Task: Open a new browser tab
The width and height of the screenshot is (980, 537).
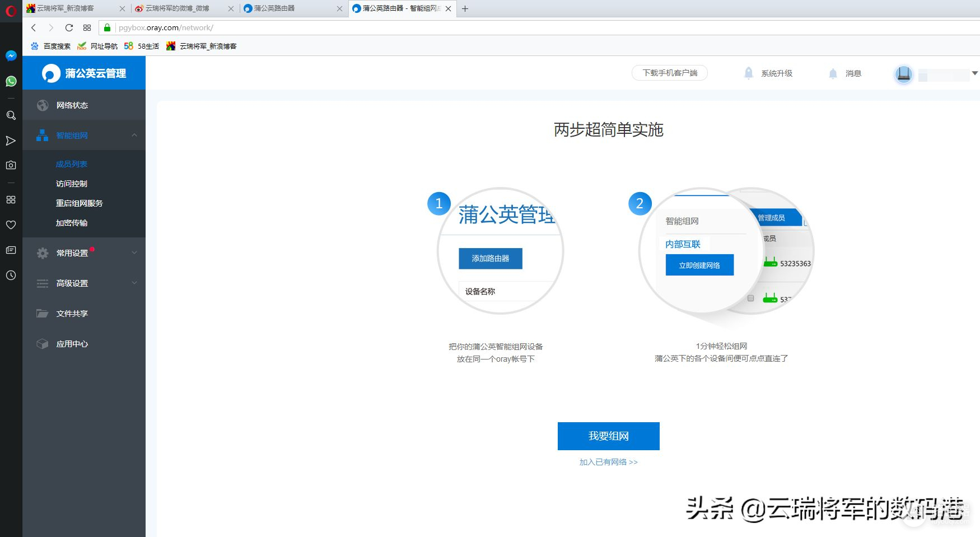Action: tap(465, 8)
